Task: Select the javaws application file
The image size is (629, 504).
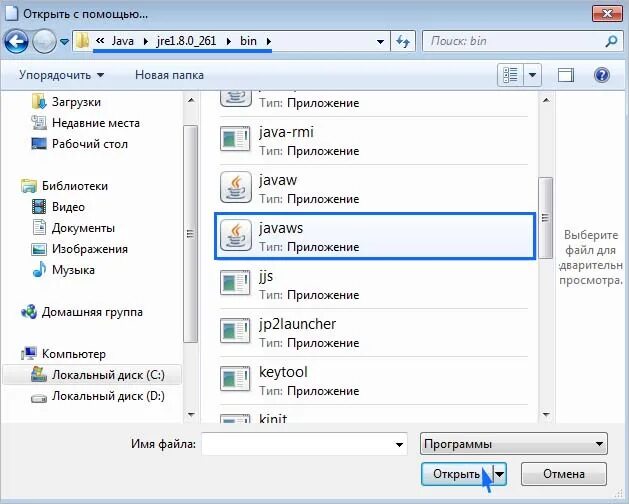Action: coord(375,236)
